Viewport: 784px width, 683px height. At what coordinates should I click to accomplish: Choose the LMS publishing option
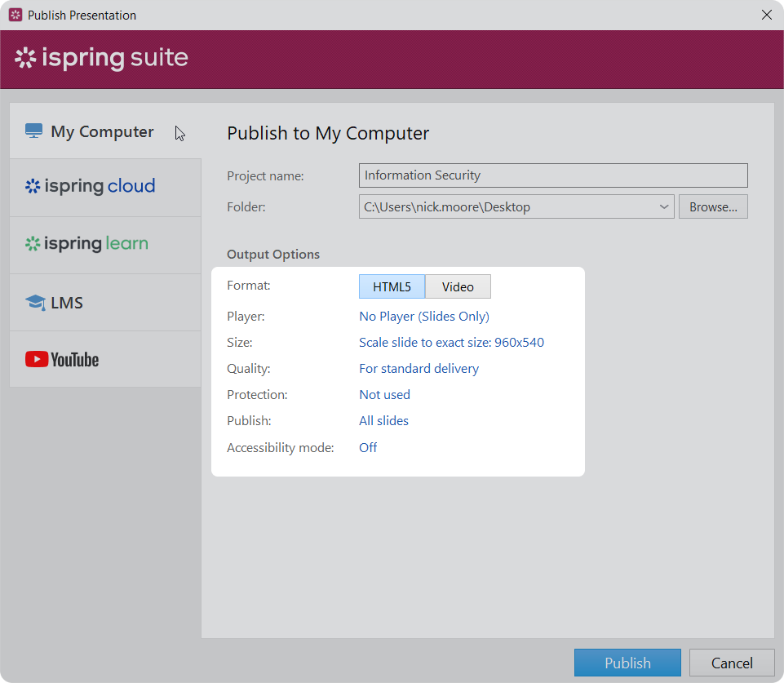pos(105,302)
